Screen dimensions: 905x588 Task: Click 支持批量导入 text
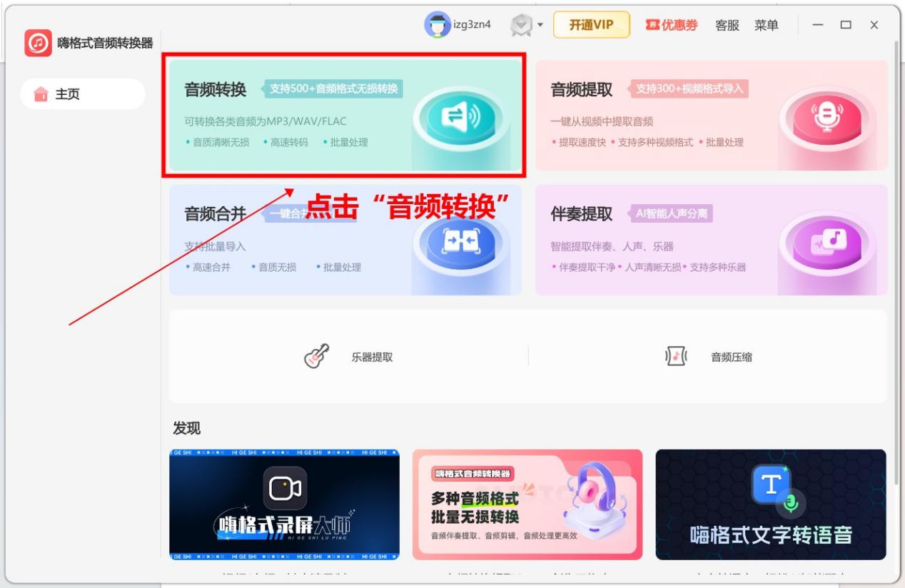(x=215, y=246)
